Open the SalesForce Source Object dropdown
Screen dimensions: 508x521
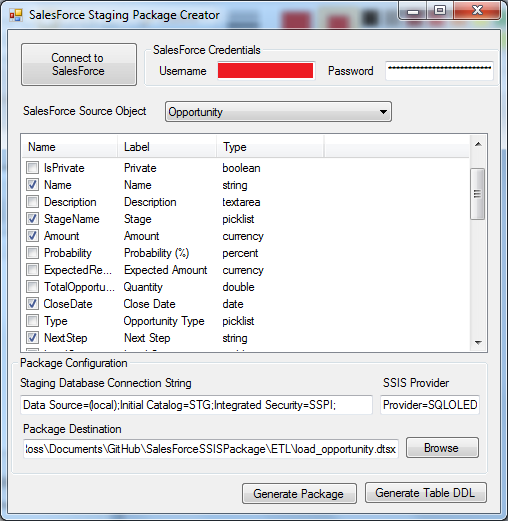click(x=278, y=112)
